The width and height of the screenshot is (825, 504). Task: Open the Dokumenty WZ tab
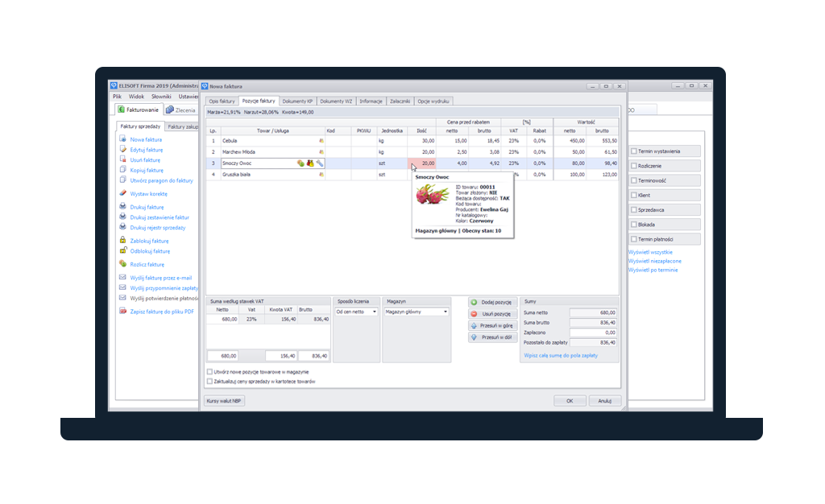pos(337,101)
